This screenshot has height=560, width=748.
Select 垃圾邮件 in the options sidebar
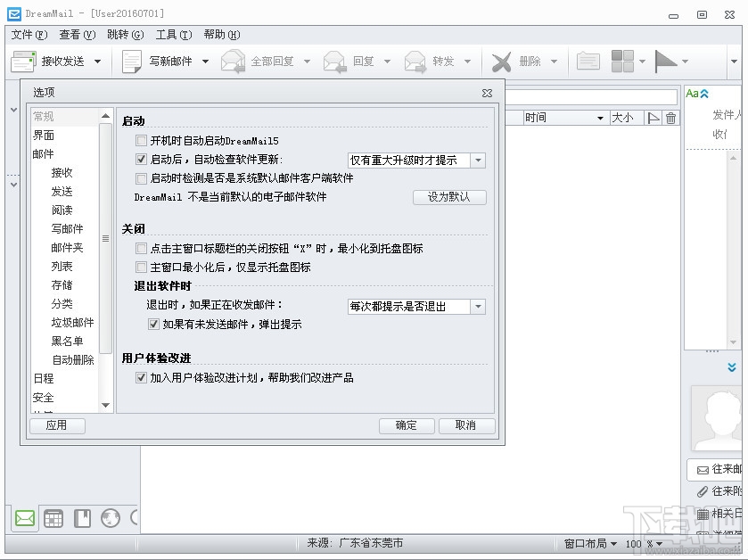(x=72, y=322)
